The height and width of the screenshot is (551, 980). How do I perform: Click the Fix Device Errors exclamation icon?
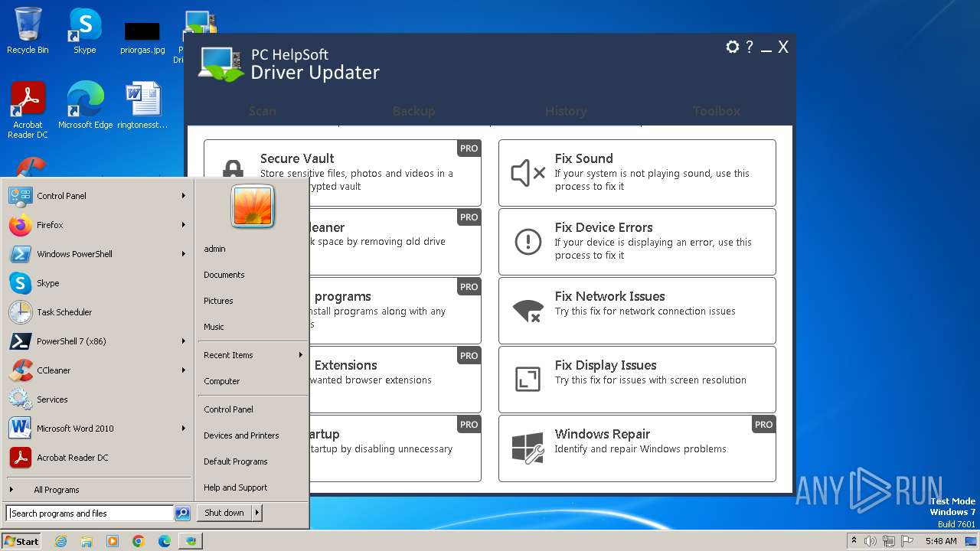tap(528, 242)
